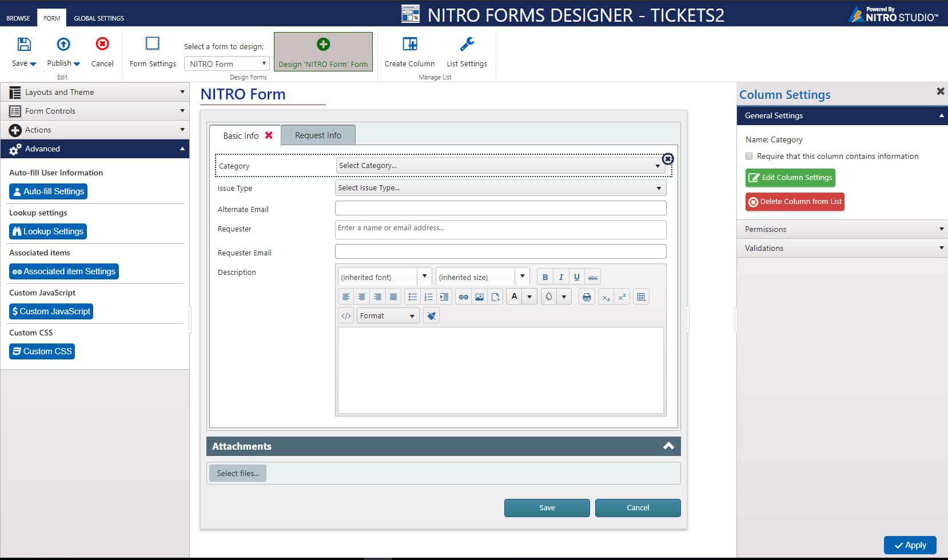948x560 pixels.
Task: Insert a table in Description editor
Action: [x=641, y=297]
